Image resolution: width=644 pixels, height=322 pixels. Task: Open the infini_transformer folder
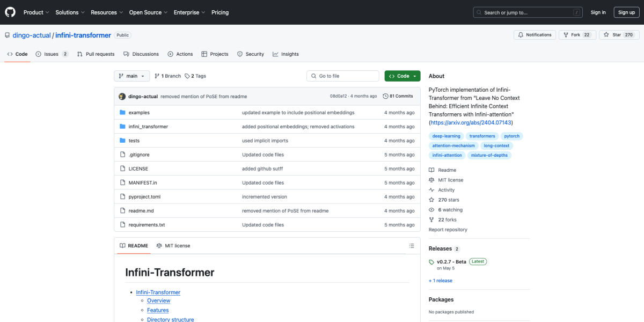pos(148,127)
